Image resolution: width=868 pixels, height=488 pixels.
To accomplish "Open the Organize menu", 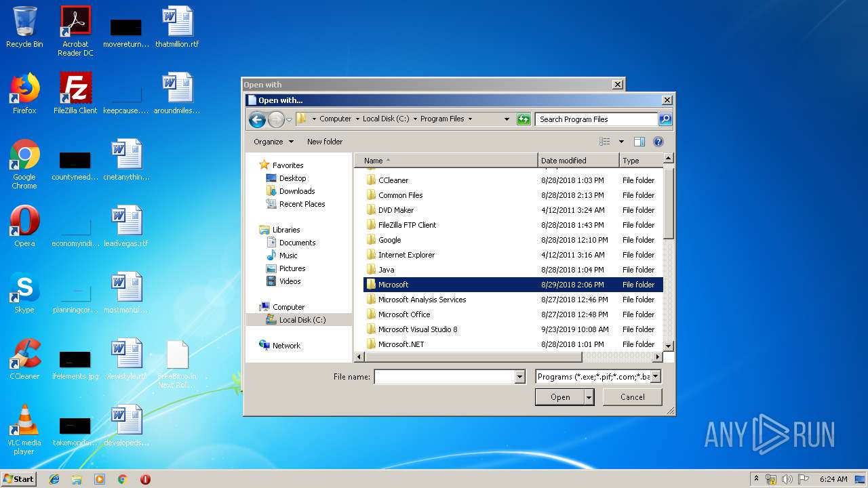I will [273, 142].
